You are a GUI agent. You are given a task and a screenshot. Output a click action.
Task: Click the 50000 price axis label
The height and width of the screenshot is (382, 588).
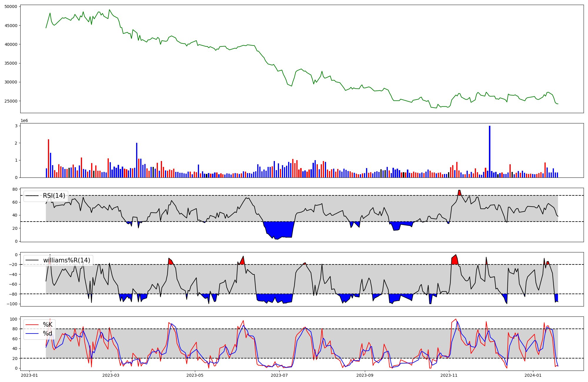[11, 6]
